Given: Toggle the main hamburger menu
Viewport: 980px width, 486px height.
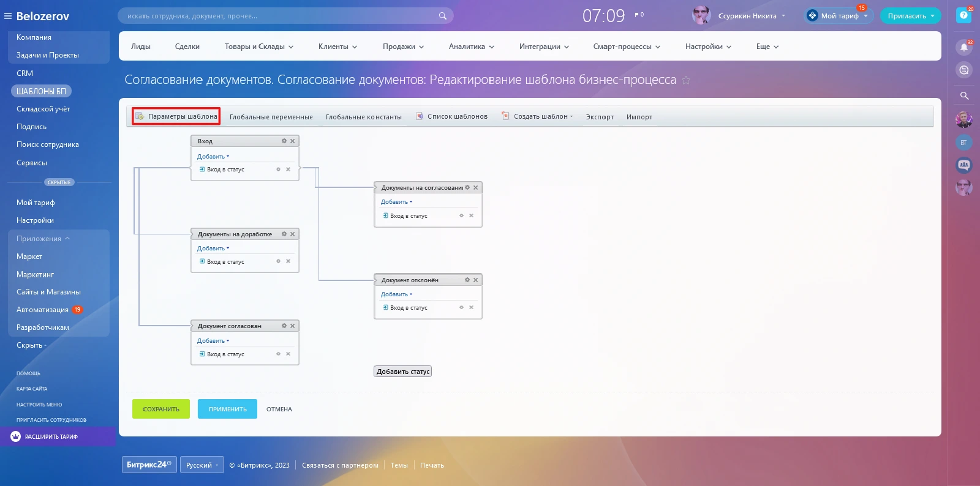Looking at the screenshot, I should [x=8, y=16].
